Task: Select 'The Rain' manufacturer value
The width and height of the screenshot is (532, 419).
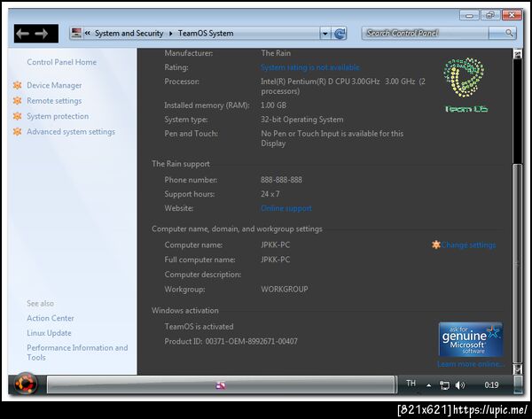Action: 276,53
